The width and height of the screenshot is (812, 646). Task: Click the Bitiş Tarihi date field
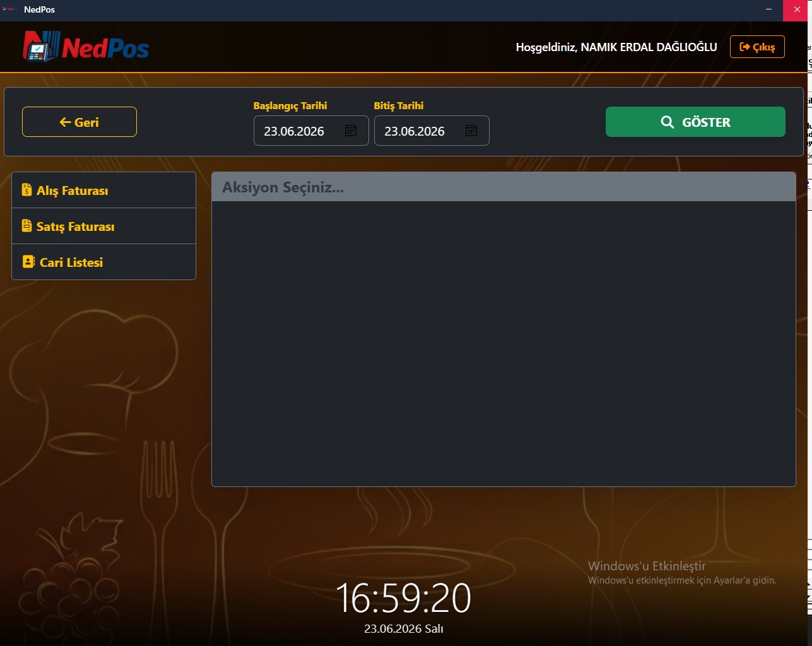pos(432,131)
